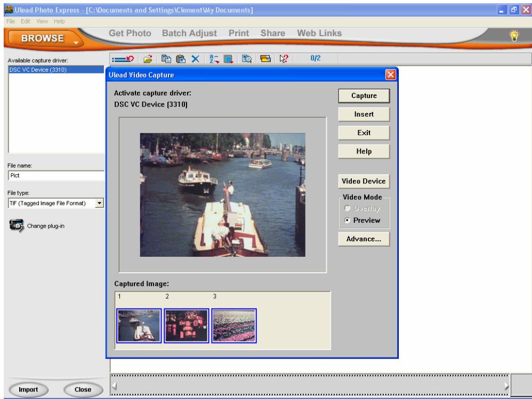Select captured image thumbnail 2
This screenshot has width=532, height=399.
[186, 326]
